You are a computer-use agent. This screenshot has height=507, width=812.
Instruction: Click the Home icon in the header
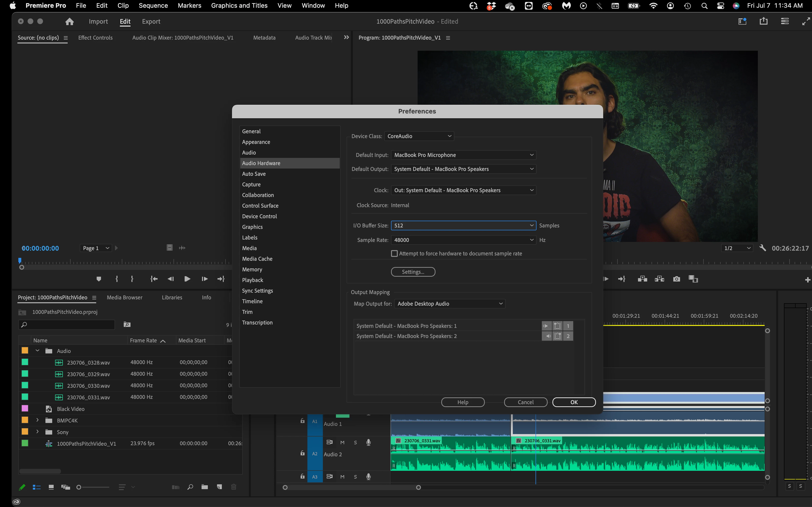click(69, 21)
